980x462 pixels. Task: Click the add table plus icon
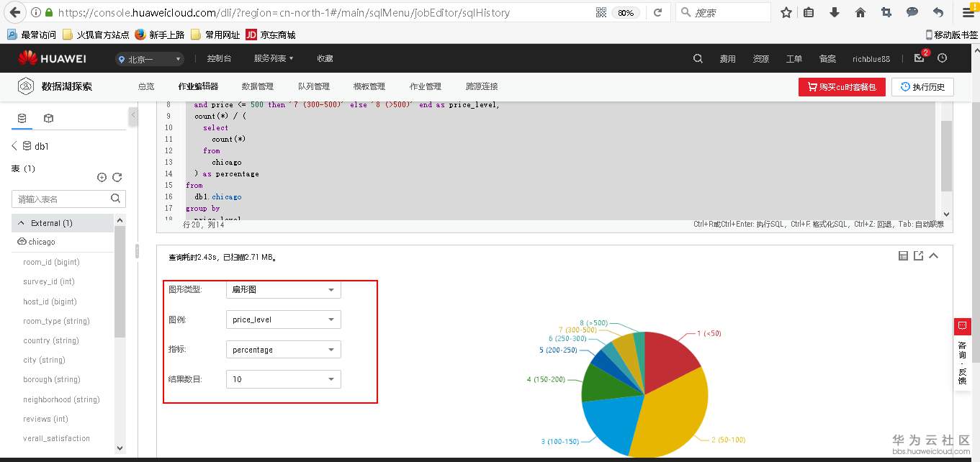click(102, 177)
